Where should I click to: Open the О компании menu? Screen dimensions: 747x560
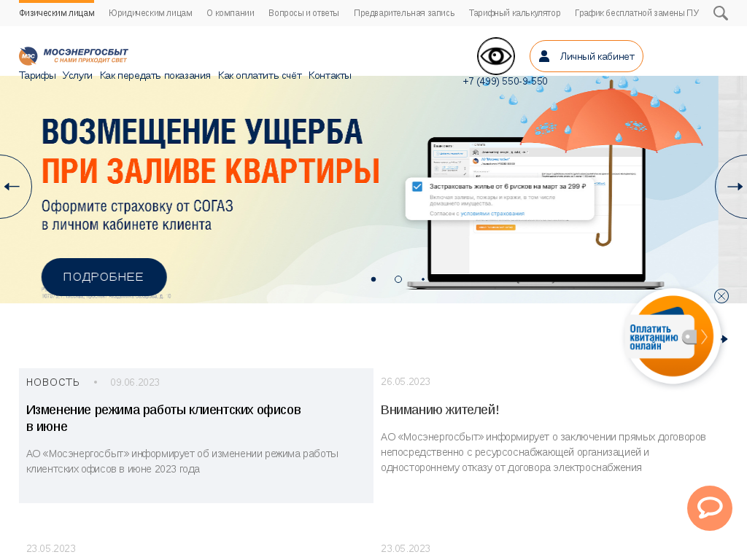click(231, 13)
